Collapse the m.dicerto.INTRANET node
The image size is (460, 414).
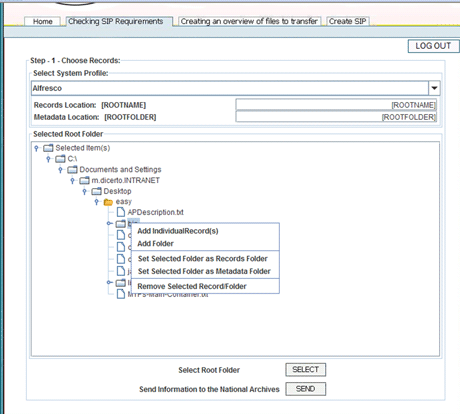click(x=73, y=181)
